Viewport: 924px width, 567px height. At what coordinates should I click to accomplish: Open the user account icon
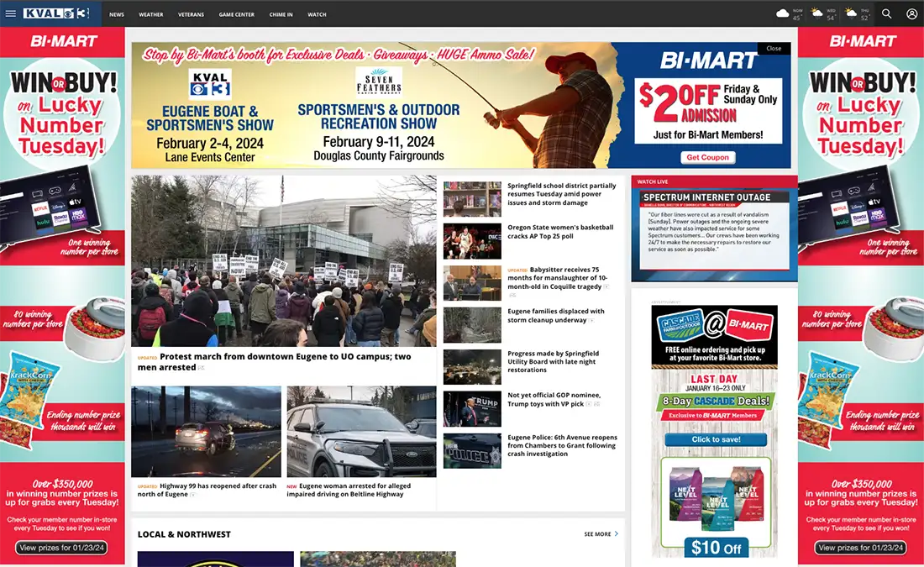(x=911, y=13)
